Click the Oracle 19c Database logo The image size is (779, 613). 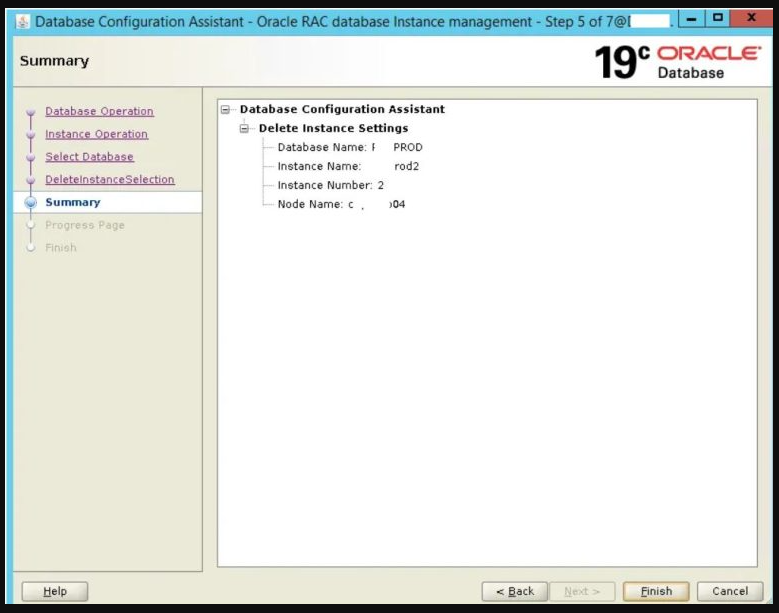(678, 62)
